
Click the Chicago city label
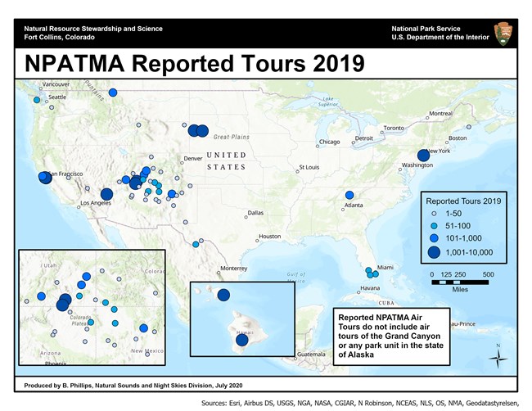pyautogui.click(x=329, y=142)
